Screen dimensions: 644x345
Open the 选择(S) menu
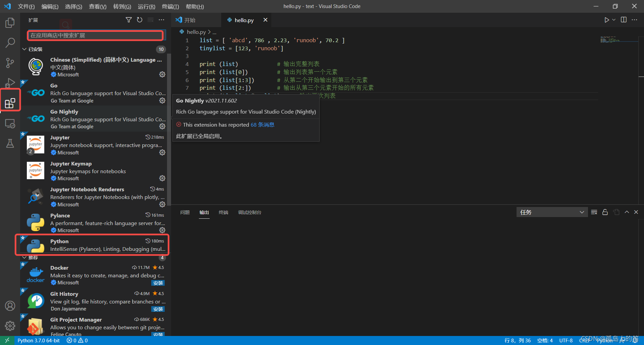click(x=73, y=6)
